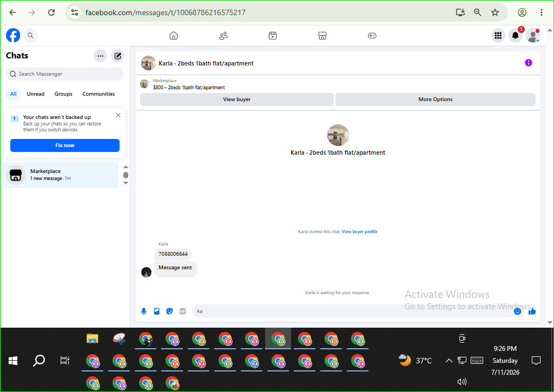Open the Facebook logo home link
554x392 pixels.
click(x=13, y=35)
